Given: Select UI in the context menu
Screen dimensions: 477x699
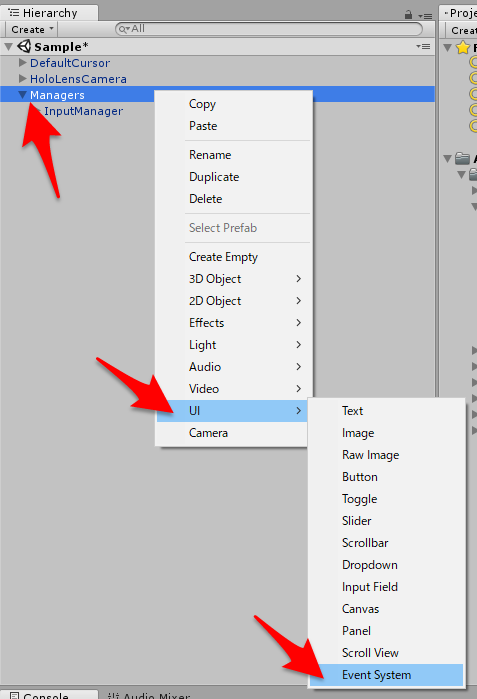Looking at the screenshot, I should click(232, 411).
